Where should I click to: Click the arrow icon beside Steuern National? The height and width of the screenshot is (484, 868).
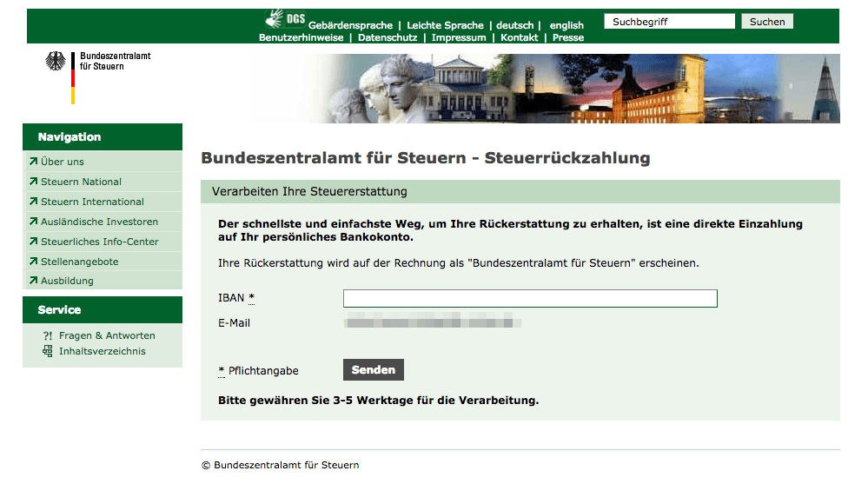(x=33, y=181)
